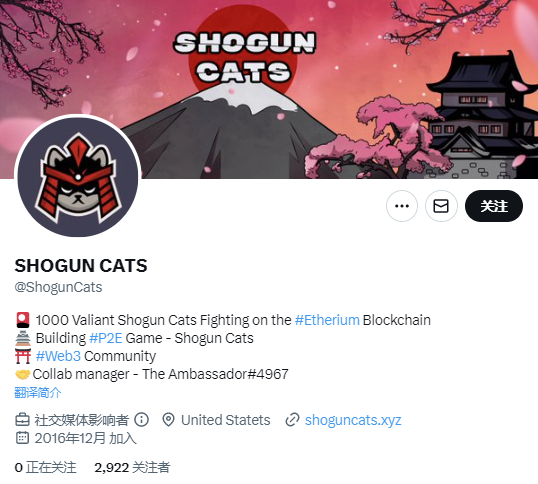Click the location pin icon
The height and width of the screenshot is (484, 538).
[168, 420]
